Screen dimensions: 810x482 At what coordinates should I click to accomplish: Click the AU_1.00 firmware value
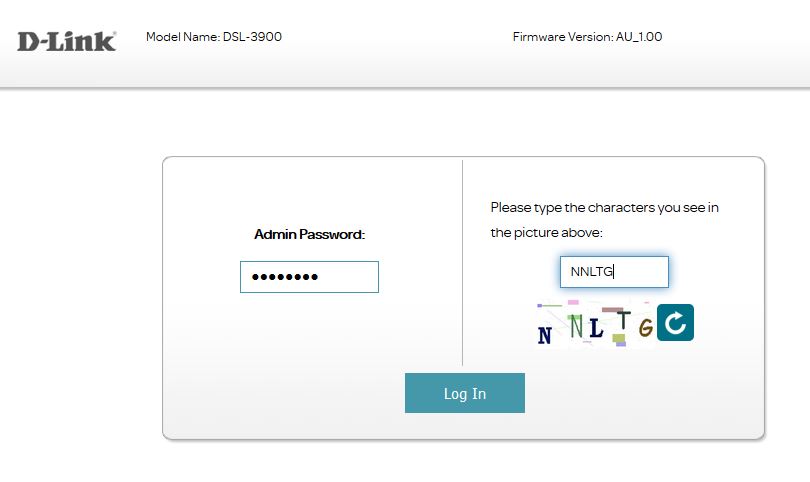click(639, 37)
